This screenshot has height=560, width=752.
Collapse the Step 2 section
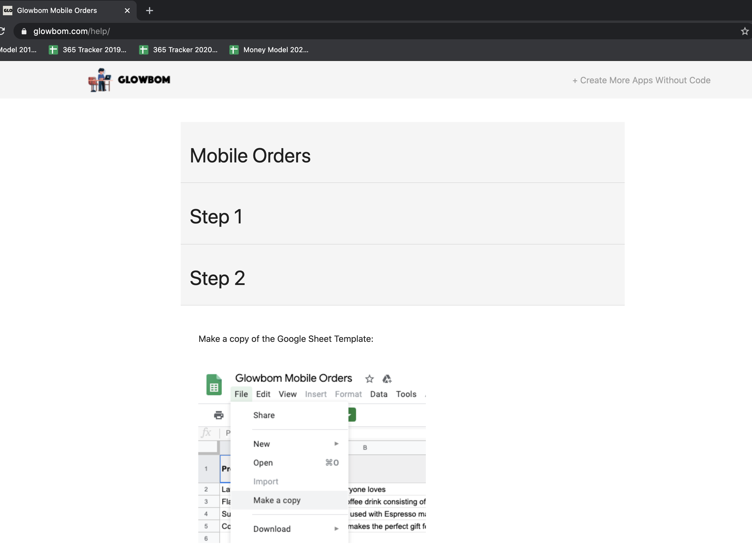coord(217,278)
